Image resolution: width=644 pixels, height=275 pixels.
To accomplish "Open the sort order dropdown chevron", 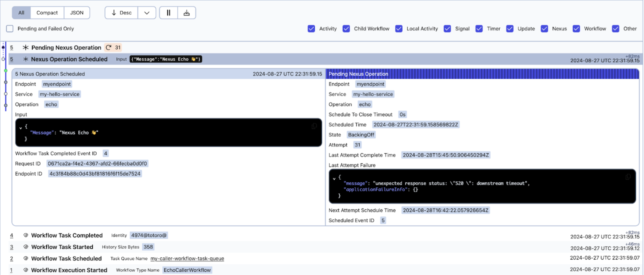I will tap(147, 13).
